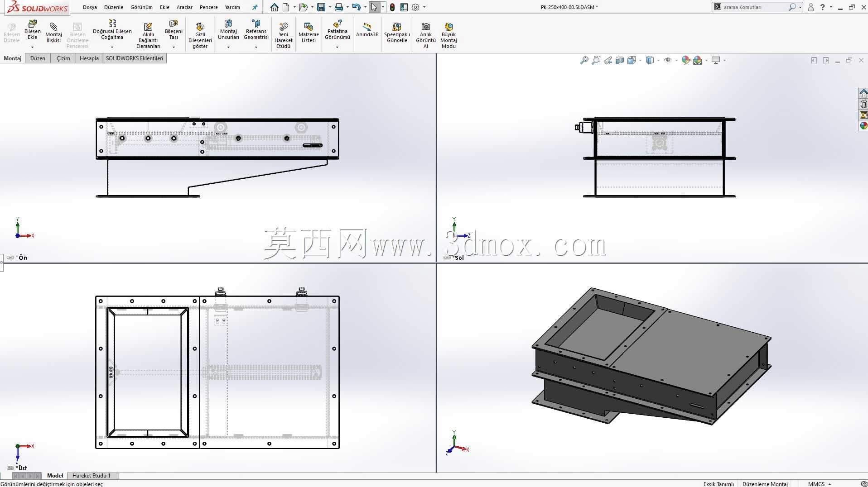Click the Patlatma Görünümü icon
Screen dimensions: 868x487
338,24
